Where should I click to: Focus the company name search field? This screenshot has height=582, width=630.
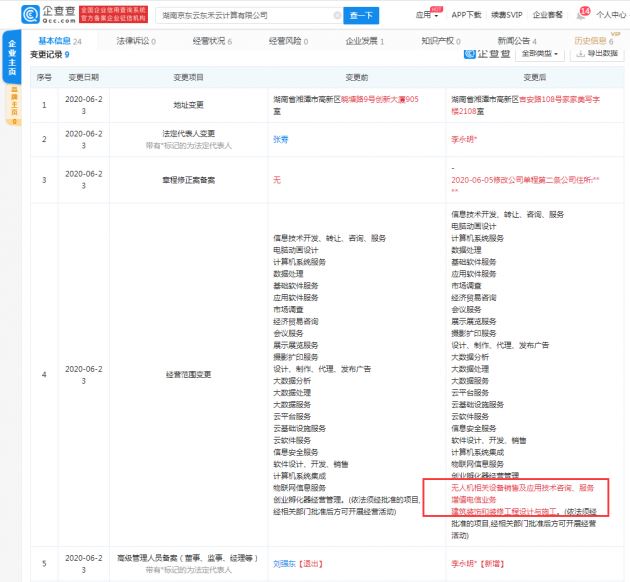245,15
